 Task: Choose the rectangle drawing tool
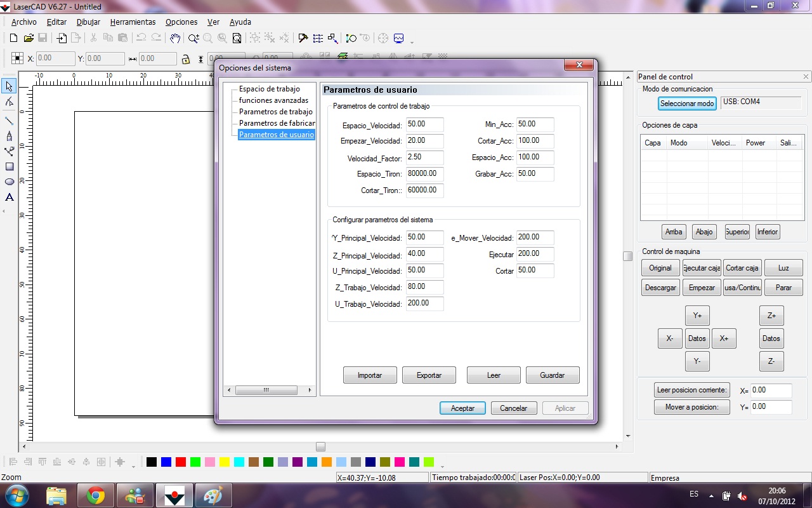click(x=9, y=166)
